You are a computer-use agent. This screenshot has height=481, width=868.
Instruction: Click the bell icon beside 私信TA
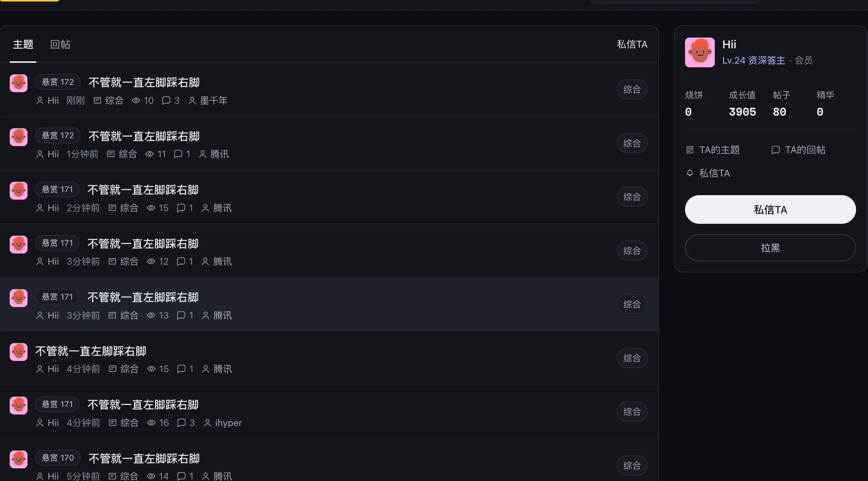pos(690,173)
